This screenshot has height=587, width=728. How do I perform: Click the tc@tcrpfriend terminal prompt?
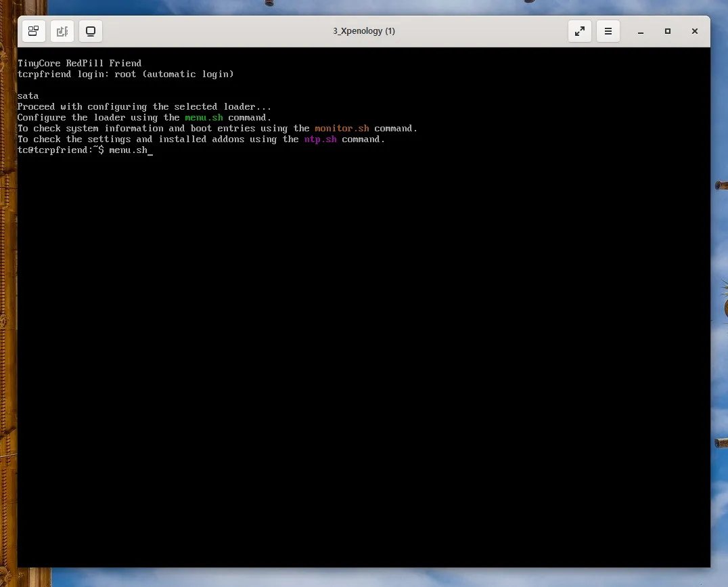[x=60, y=150]
